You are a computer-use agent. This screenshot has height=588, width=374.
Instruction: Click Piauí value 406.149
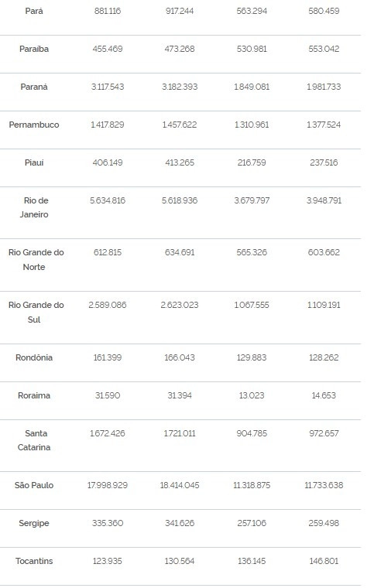108,162
